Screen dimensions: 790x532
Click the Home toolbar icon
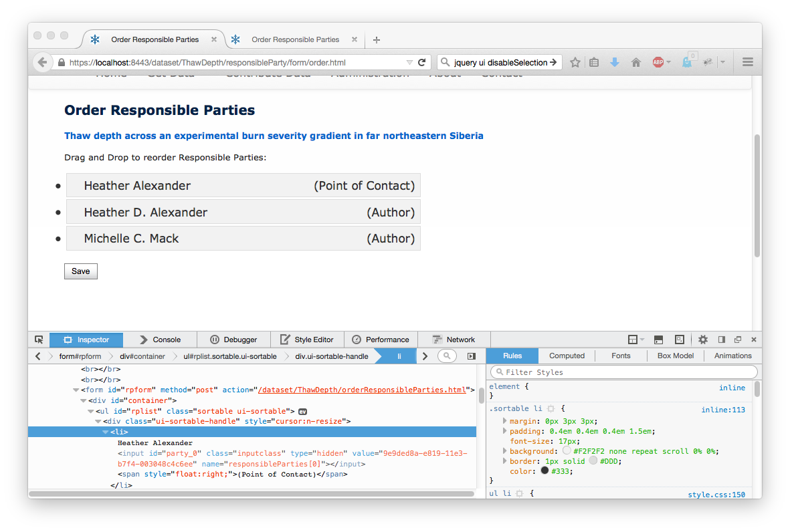point(636,62)
